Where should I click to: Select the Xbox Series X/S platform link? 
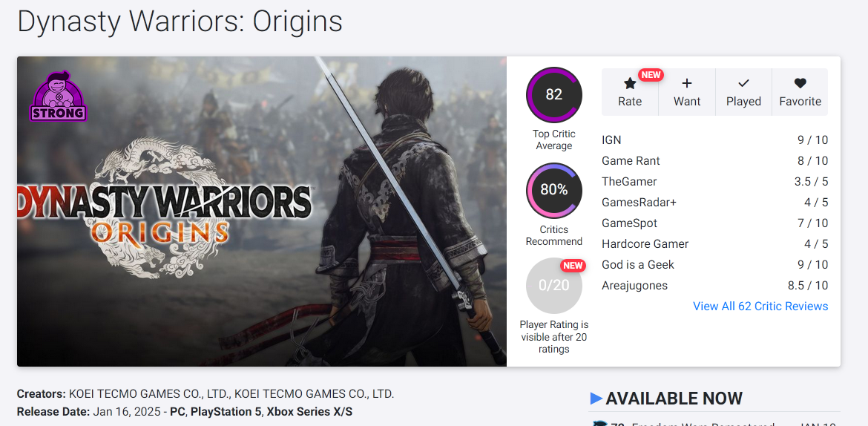(309, 411)
